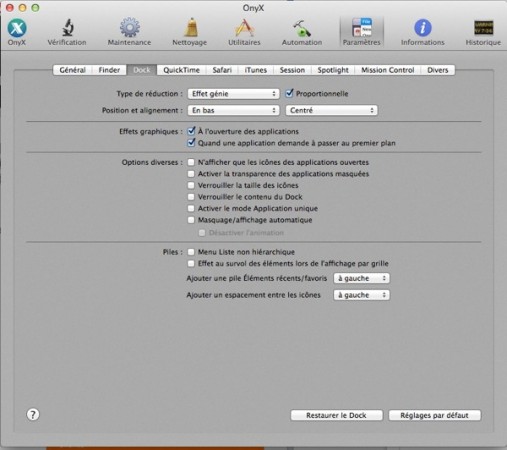The width and height of the screenshot is (507, 450).
Task: Select the Dock tab
Action: (142, 70)
